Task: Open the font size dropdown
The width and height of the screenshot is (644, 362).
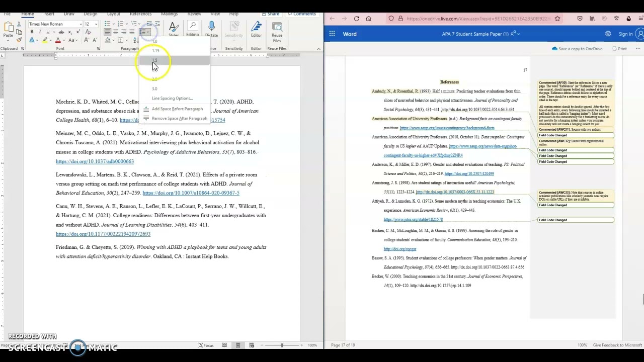Action: (96, 24)
